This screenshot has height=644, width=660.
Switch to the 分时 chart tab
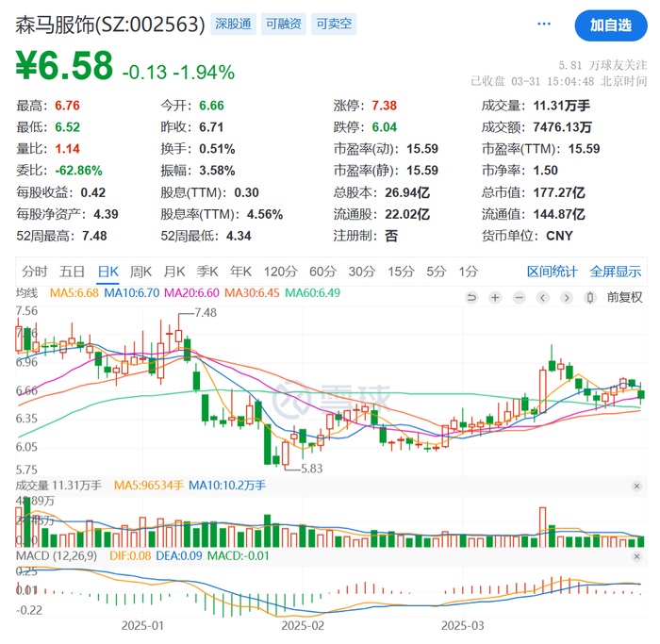point(35,272)
